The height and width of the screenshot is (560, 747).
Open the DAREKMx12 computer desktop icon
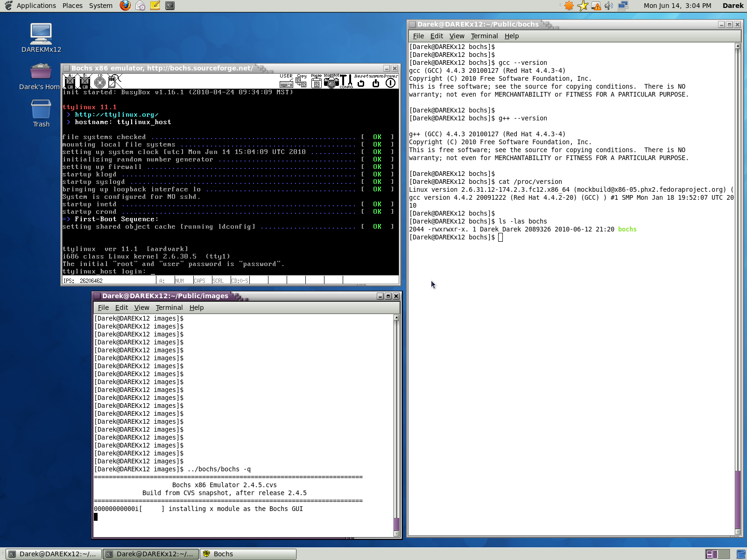(41, 38)
